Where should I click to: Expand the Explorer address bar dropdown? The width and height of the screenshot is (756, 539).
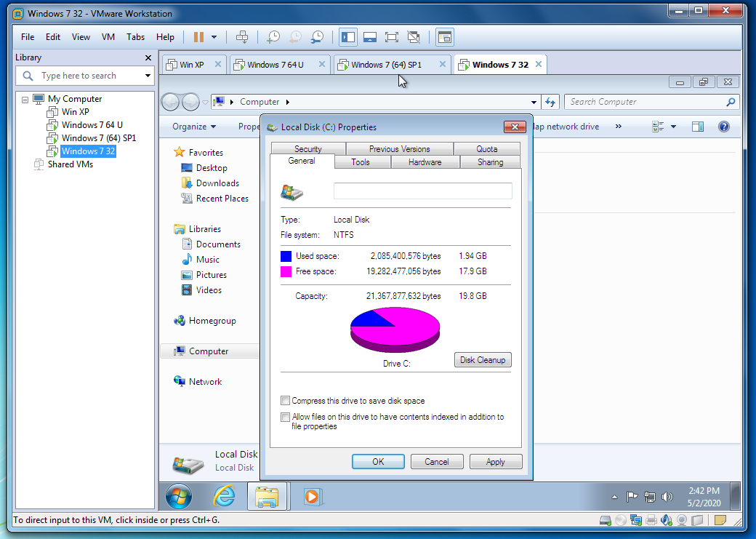534,103
